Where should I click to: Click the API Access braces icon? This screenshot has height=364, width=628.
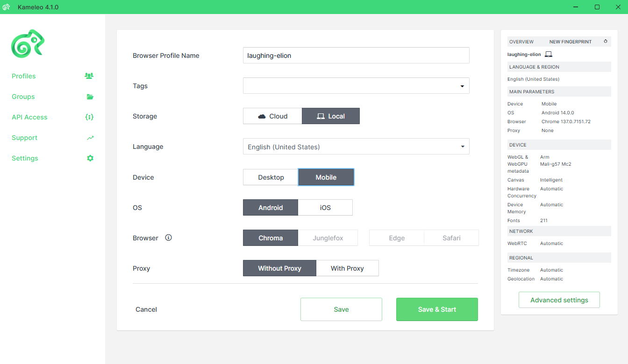[89, 117]
